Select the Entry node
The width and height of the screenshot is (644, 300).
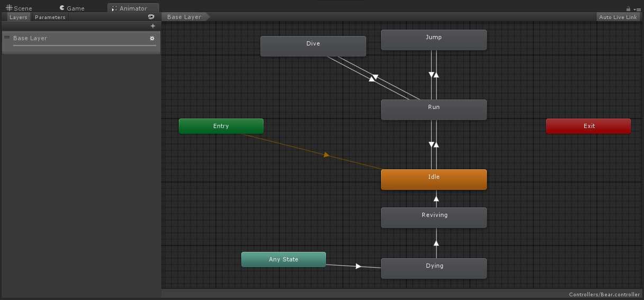pos(221,126)
